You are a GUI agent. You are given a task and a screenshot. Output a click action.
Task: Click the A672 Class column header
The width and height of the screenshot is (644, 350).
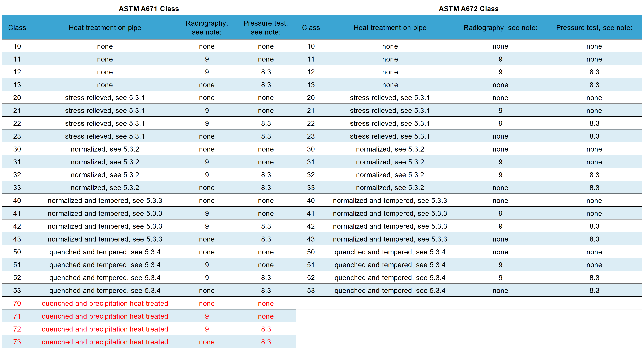pos(311,27)
